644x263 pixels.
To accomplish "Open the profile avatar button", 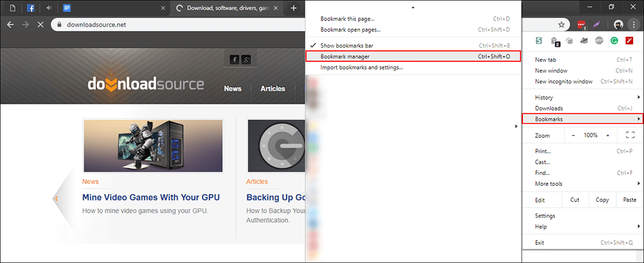I will 618,24.
